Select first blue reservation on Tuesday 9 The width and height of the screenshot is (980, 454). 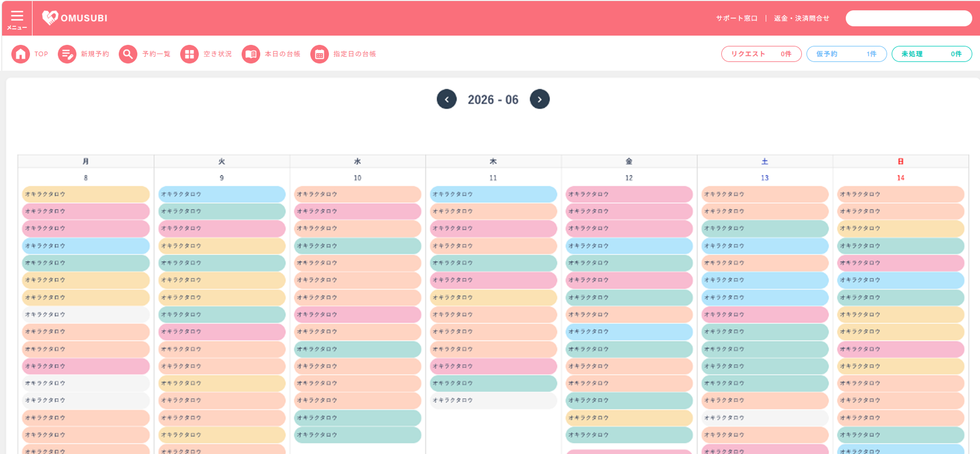(x=222, y=194)
